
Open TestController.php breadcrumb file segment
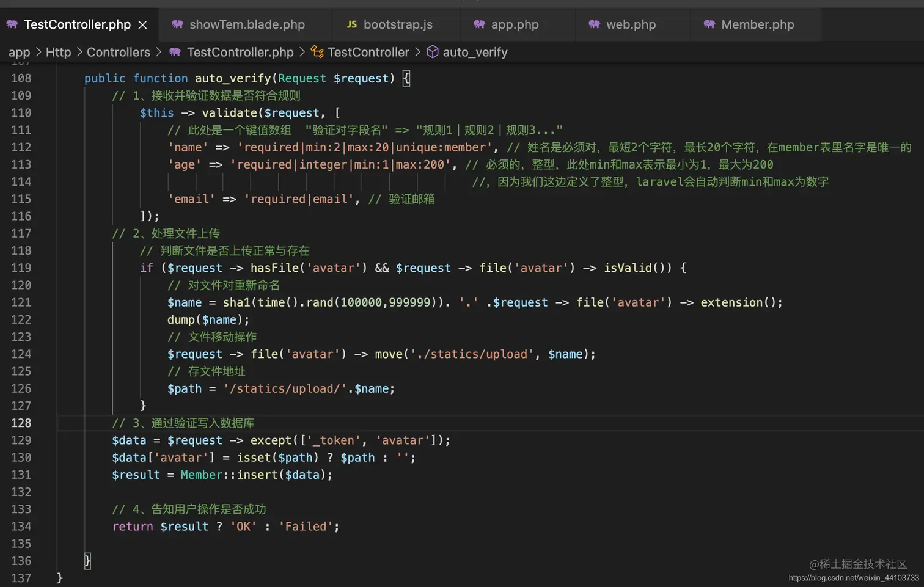coord(240,53)
